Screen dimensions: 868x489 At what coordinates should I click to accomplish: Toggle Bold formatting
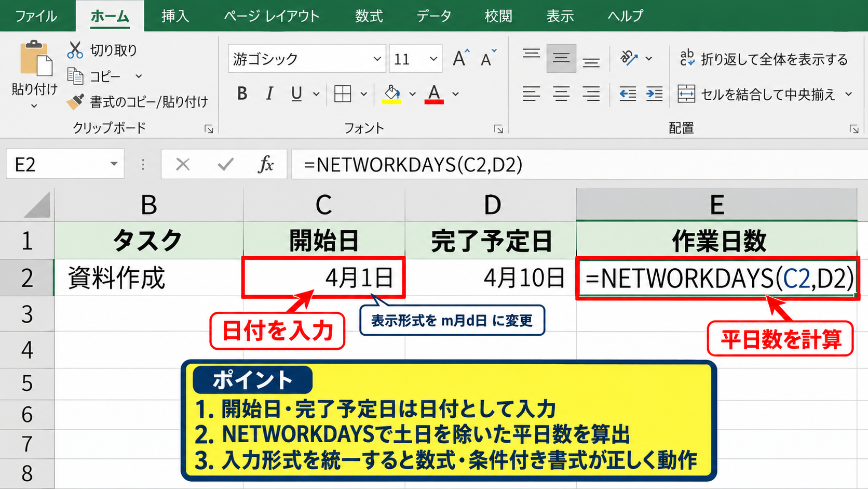(242, 94)
